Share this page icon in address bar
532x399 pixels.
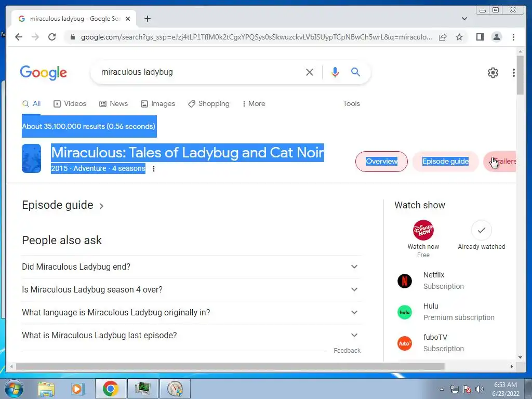[x=443, y=37]
